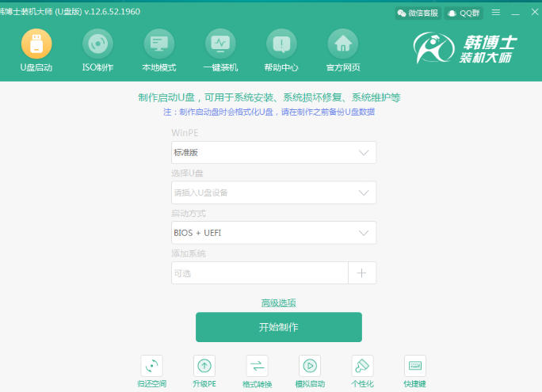Open the 格式转换 tool
The width and height of the screenshot is (542, 392).
(257, 366)
